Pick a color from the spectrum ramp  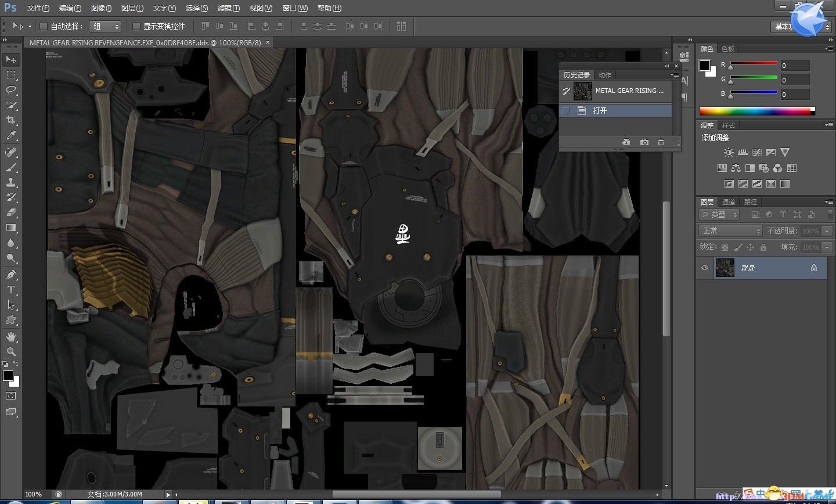coord(757,111)
